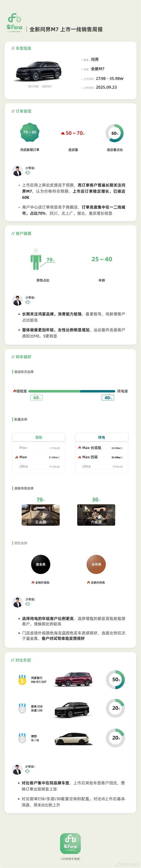This screenshot has height=868, width=141.
Task: Click the 鎏金黑 black color swatch
Action: [40, 564]
